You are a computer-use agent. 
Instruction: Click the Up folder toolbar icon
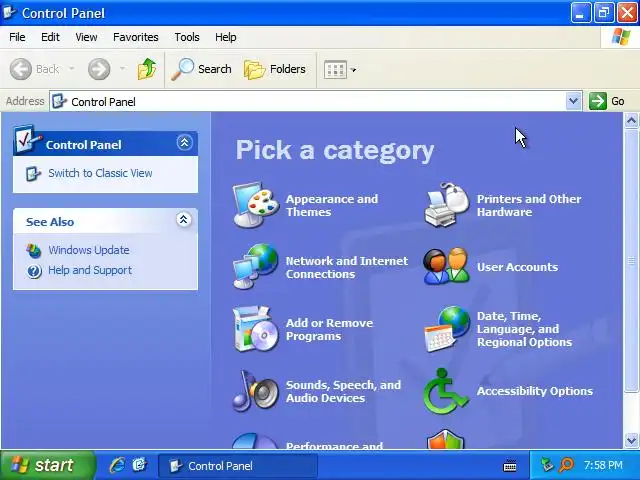click(x=147, y=69)
